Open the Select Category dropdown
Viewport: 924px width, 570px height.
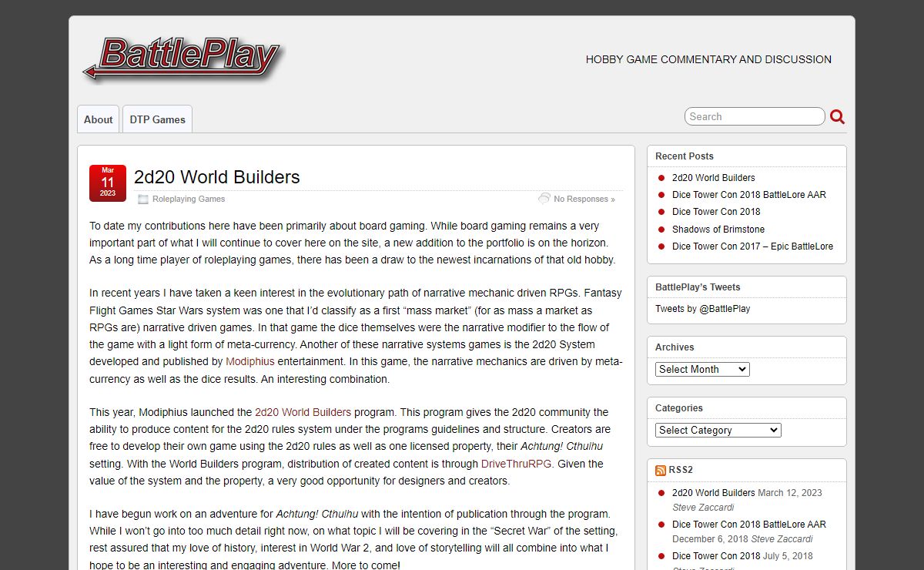pyautogui.click(x=718, y=430)
